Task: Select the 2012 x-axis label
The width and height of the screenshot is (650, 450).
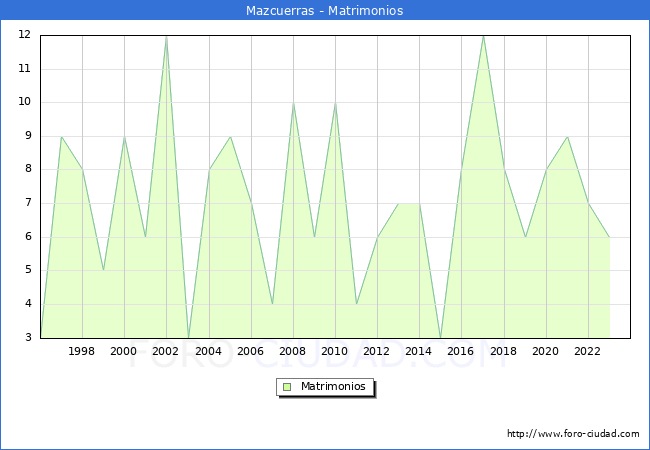Action: [x=376, y=351]
